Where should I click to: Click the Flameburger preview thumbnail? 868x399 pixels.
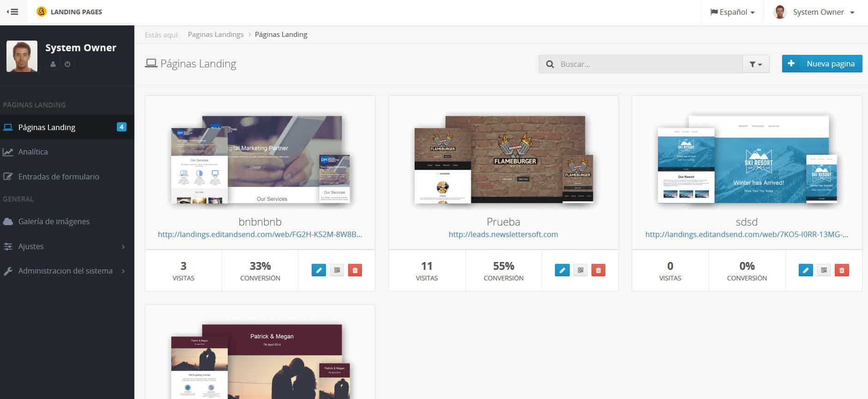503,160
